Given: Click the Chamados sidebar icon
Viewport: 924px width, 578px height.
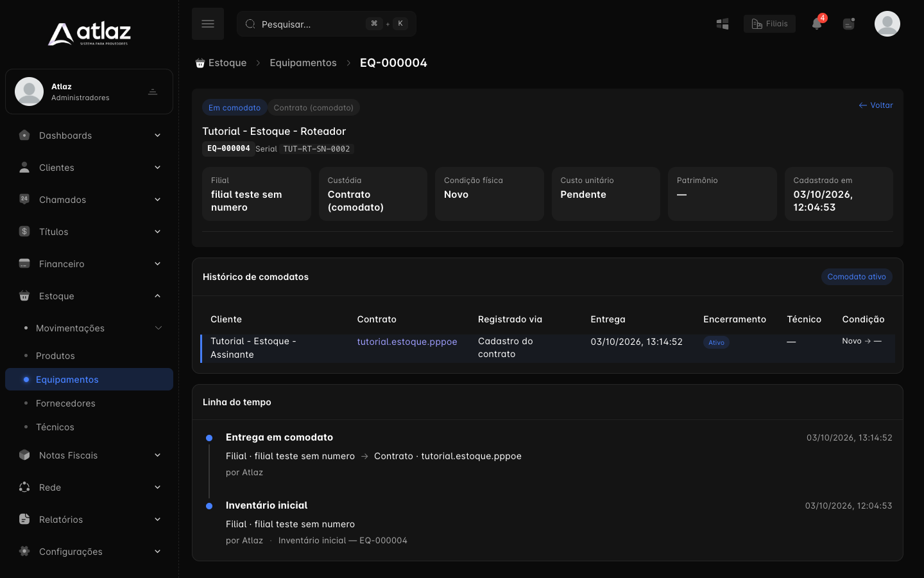Looking at the screenshot, I should tap(24, 199).
